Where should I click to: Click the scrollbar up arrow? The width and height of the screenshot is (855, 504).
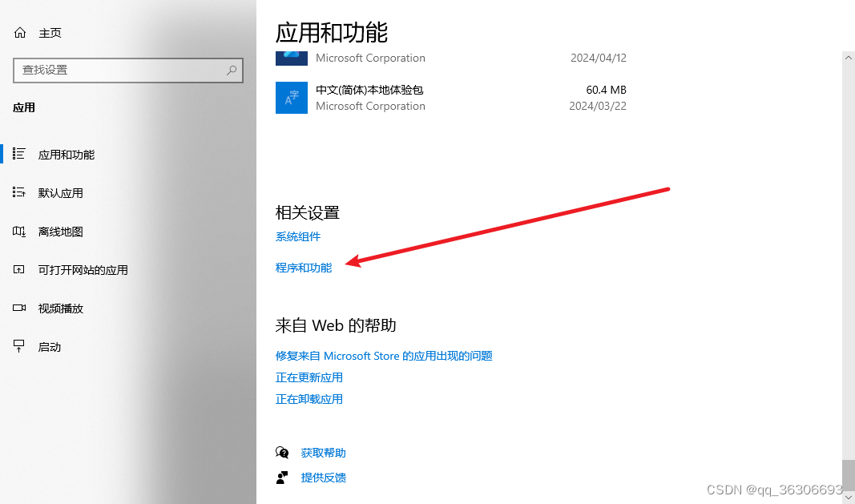(849, 57)
